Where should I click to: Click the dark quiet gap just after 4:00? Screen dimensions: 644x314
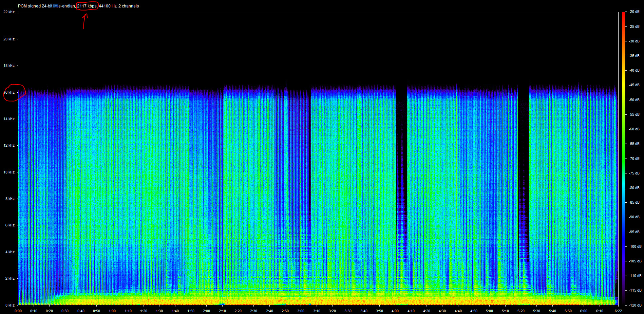pos(402,136)
